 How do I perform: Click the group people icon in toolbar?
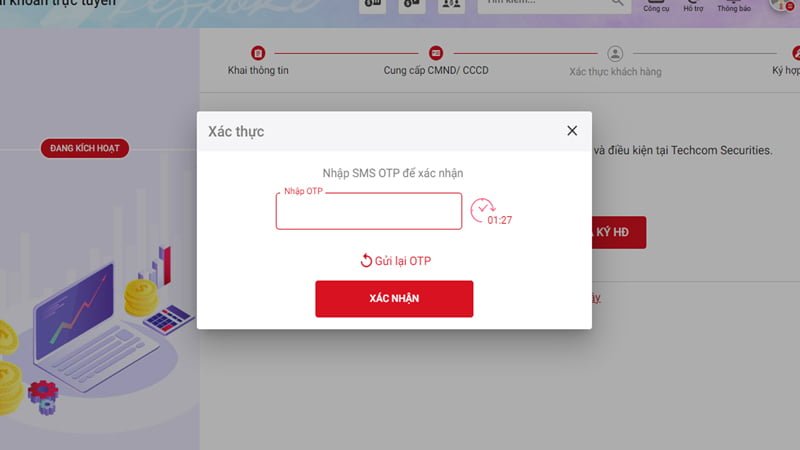coord(451,4)
